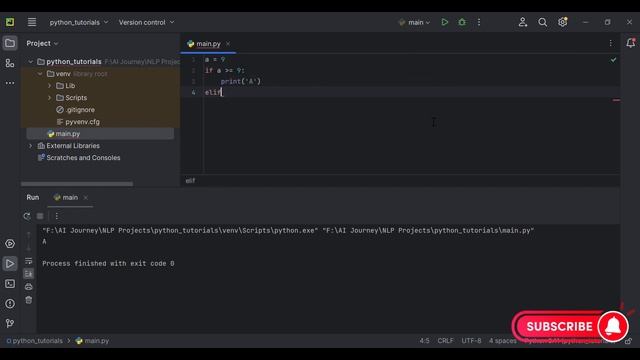Change the UTF-8 file encoding
640x360 pixels.
(471, 341)
